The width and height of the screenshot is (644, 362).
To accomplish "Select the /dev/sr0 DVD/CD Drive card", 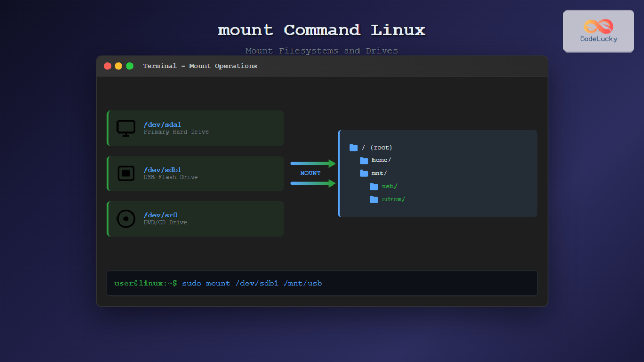I will tap(196, 219).
